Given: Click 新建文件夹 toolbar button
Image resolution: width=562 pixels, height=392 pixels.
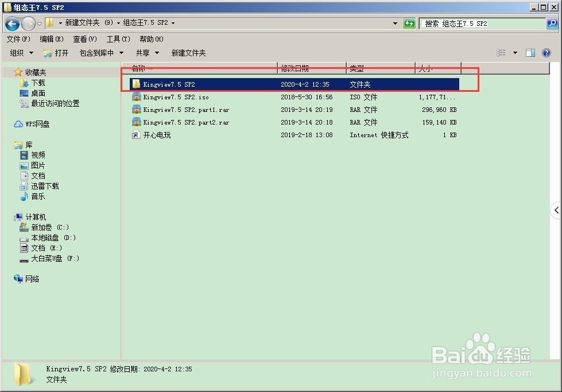Looking at the screenshot, I should (188, 53).
